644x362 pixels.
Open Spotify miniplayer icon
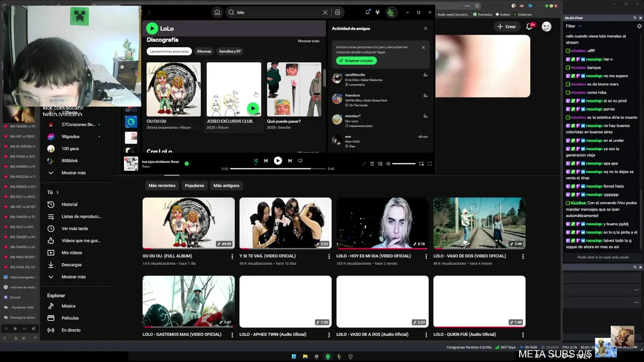coord(422,163)
